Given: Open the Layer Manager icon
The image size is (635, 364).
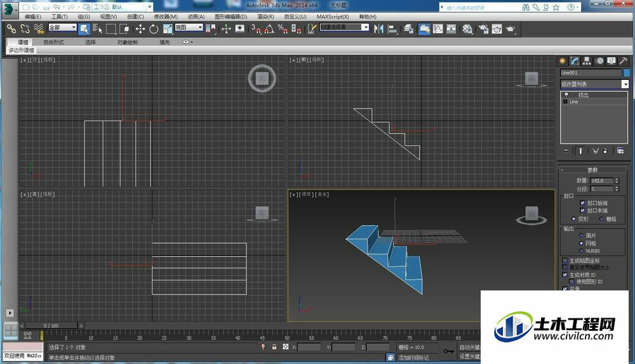Looking at the screenshot, I should 408,29.
